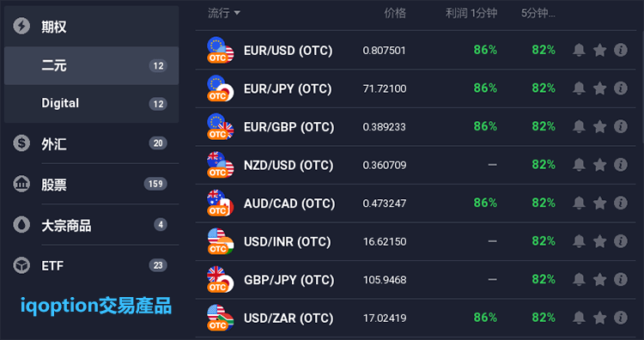Open the 外汇 dollar sign category

[x=92, y=143]
